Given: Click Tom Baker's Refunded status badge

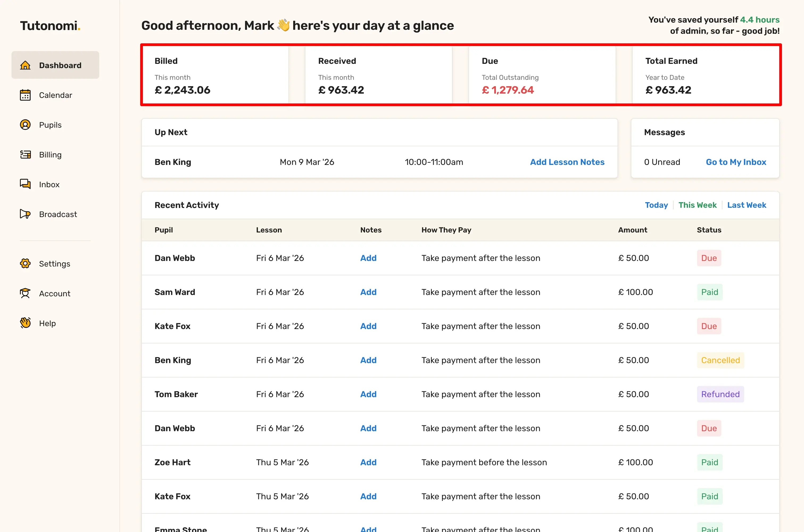Looking at the screenshot, I should (x=720, y=394).
